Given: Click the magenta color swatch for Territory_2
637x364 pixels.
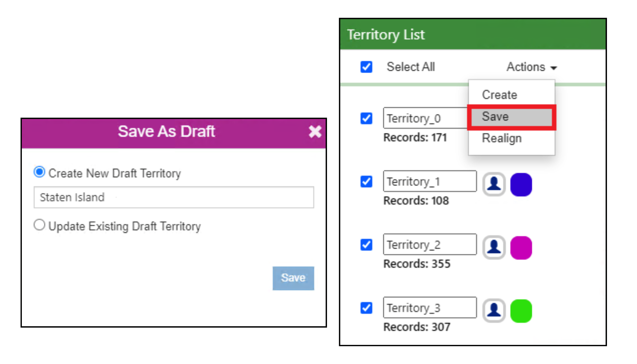Looking at the screenshot, I should [521, 247].
